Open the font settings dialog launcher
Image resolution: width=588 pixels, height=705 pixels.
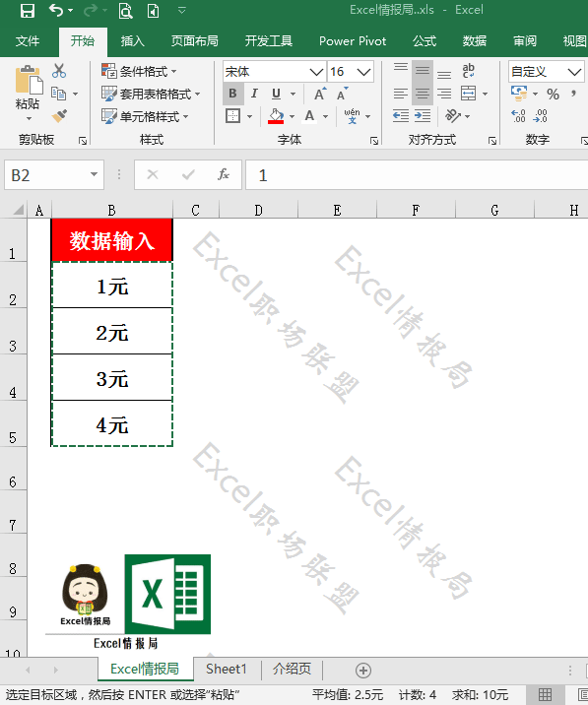pyautogui.click(x=374, y=141)
